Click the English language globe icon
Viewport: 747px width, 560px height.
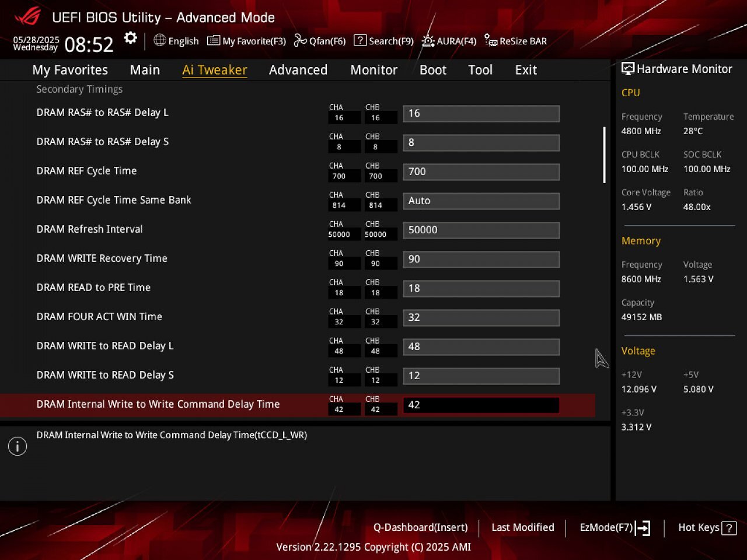pos(159,40)
